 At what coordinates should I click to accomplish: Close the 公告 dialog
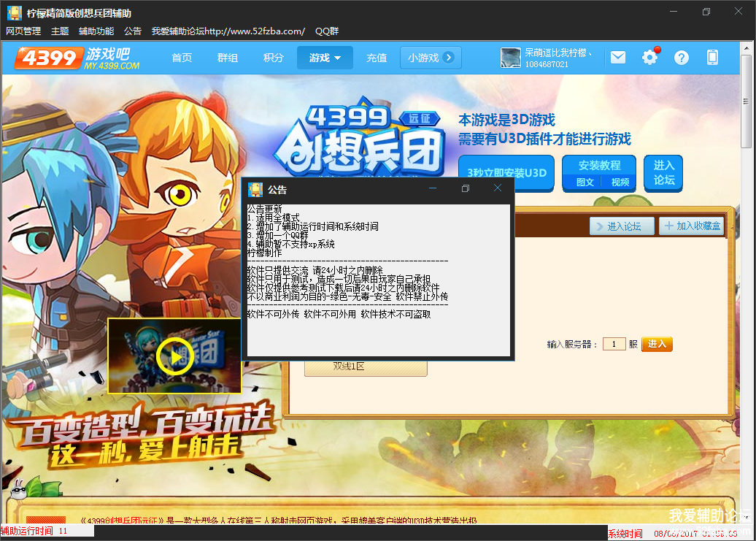[498, 188]
